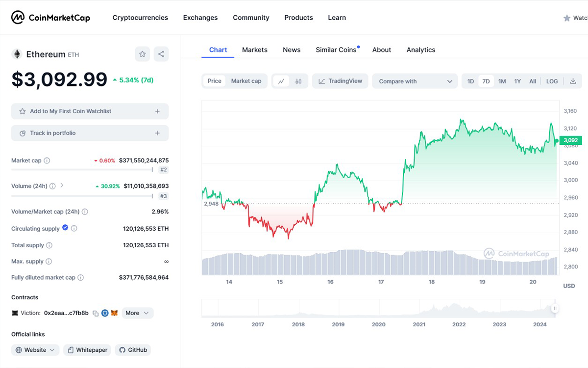Viewport: 588px width, 368px height.
Task: Open the GitHub link
Action: coord(133,350)
